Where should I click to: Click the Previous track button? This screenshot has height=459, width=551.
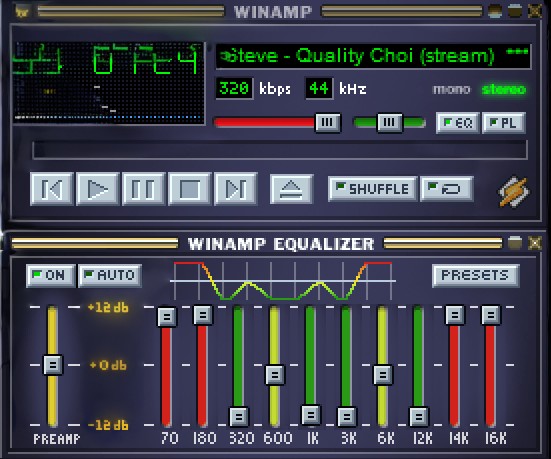(x=52, y=189)
